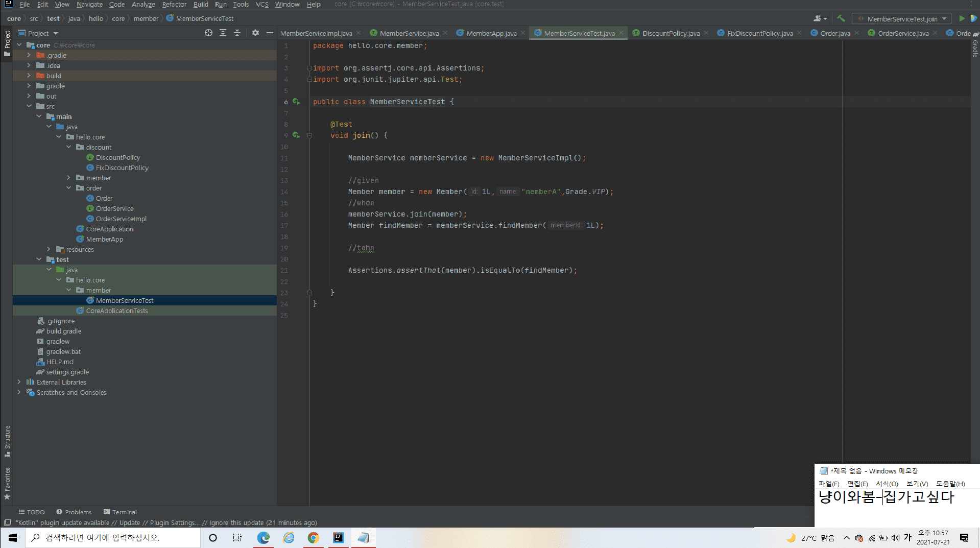Open the VCS menu

(x=262, y=5)
